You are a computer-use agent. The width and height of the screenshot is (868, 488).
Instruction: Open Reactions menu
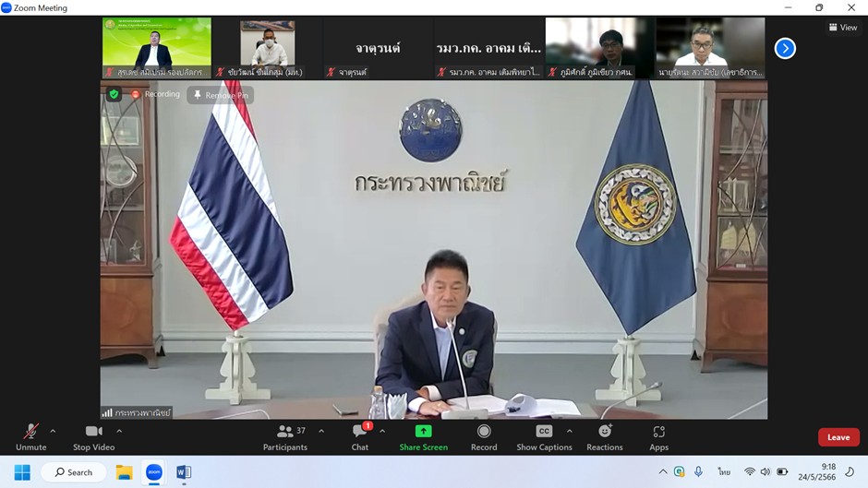pos(605,437)
